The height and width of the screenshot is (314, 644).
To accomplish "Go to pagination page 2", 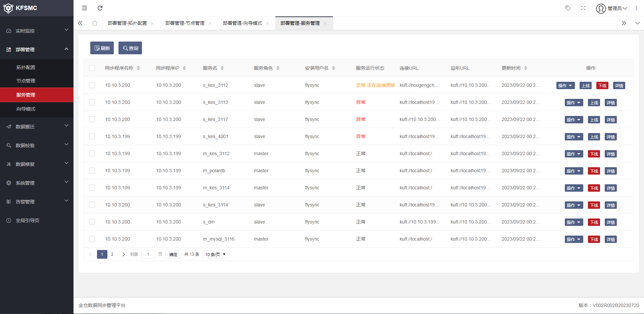I will [112, 254].
